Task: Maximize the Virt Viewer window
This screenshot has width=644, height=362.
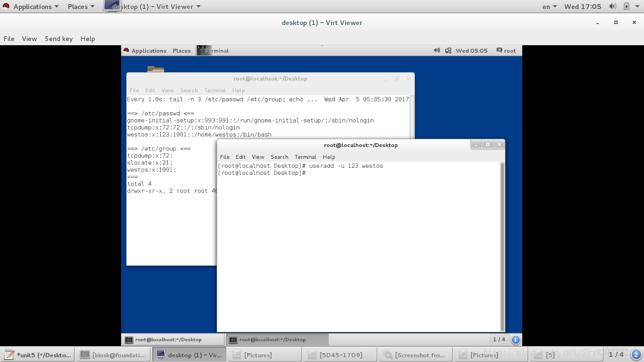Action: 616,23
